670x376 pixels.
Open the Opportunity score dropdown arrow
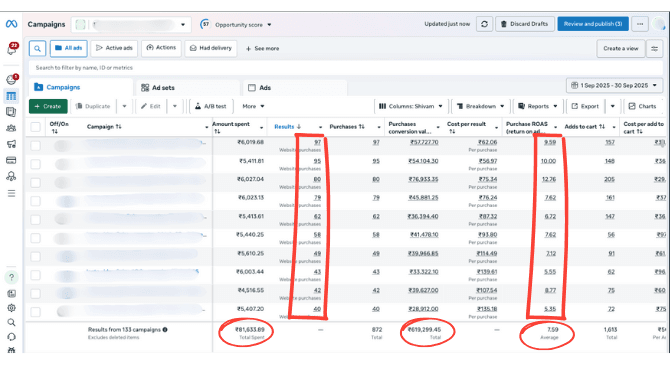(269, 25)
